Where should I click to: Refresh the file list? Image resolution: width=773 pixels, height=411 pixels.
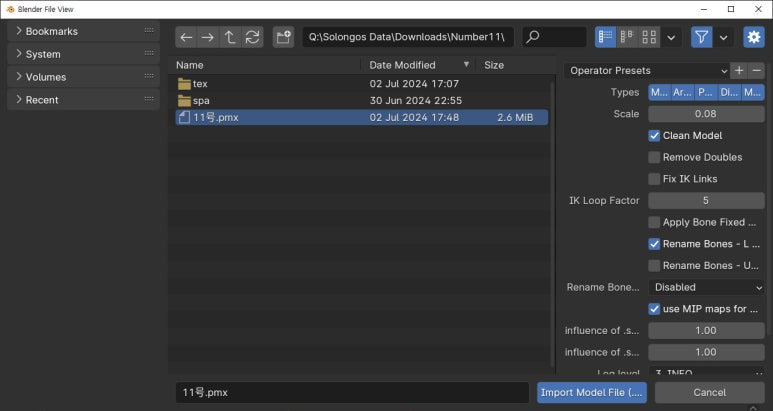point(252,37)
